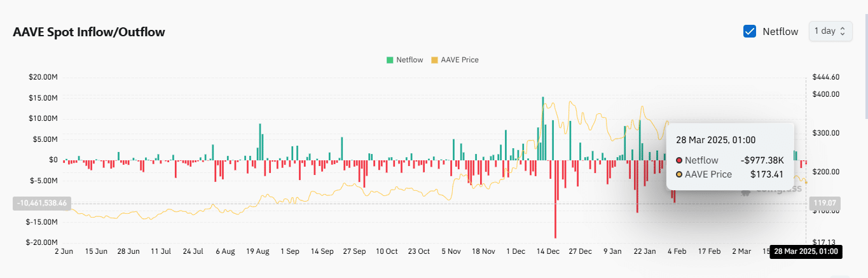Viewport: 868px width, 278px height.
Task: Click the page vertical scrollbar
Action: (x=865, y=64)
